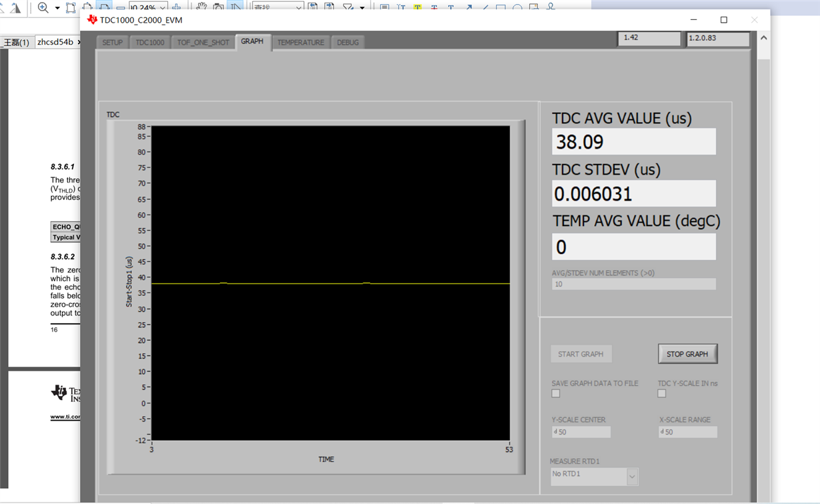Click the X-SCALE RANGE input field
The width and height of the screenshot is (820, 504).
tap(687, 432)
